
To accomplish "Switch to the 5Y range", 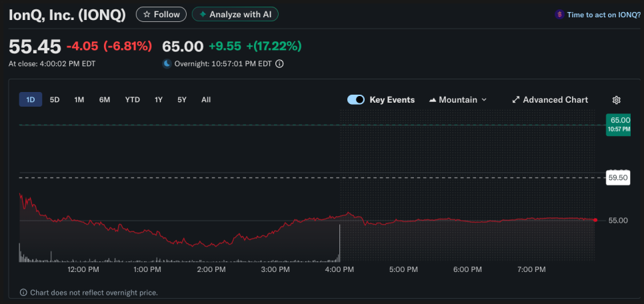I will click(182, 100).
